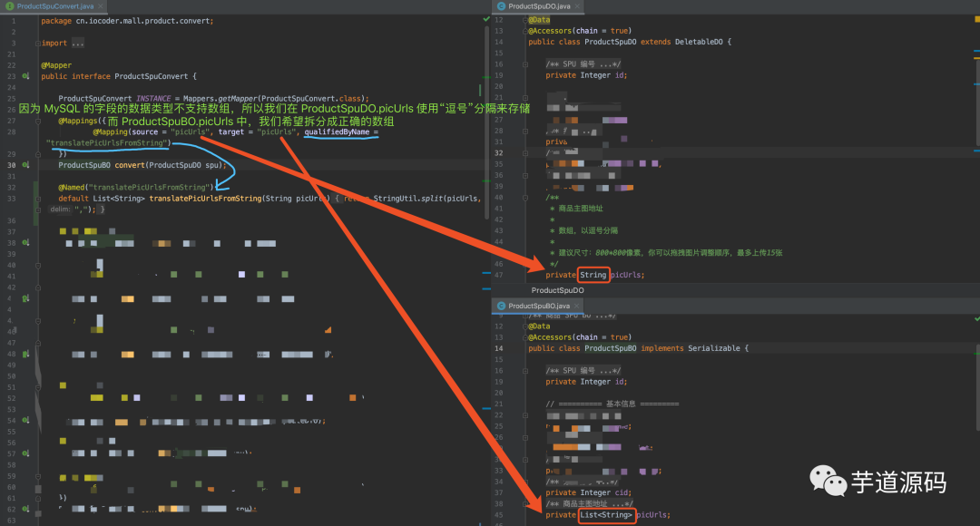Click the implementation gutter icon beside convert method
This screenshot has height=526, width=980.
pos(25,165)
